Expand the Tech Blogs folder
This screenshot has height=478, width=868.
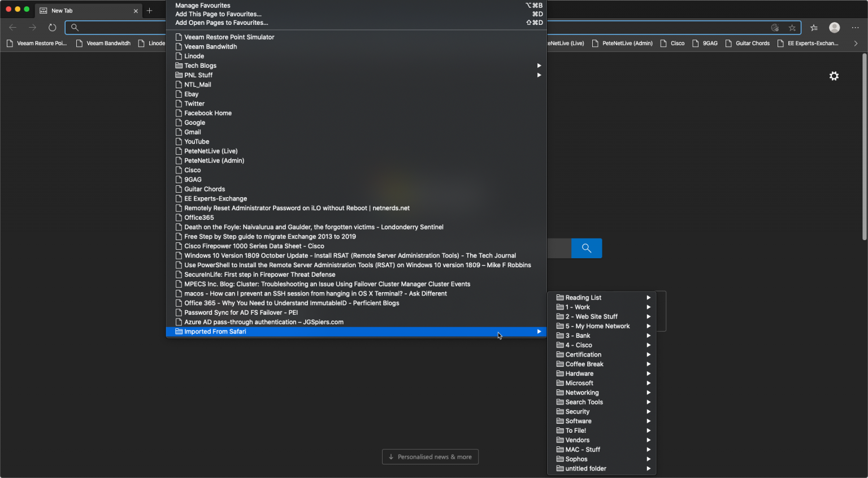click(x=356, y=66)
